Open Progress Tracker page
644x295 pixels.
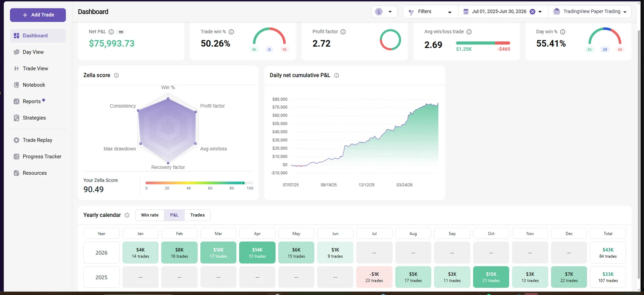point(38,157)
